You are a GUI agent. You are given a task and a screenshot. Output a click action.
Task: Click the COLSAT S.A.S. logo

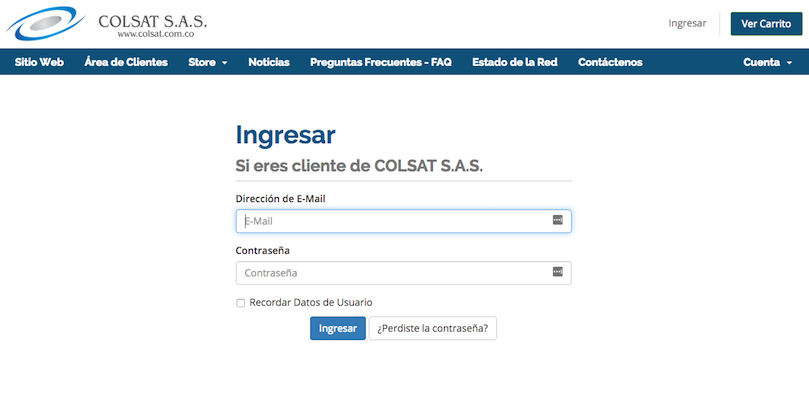point(107,24)
